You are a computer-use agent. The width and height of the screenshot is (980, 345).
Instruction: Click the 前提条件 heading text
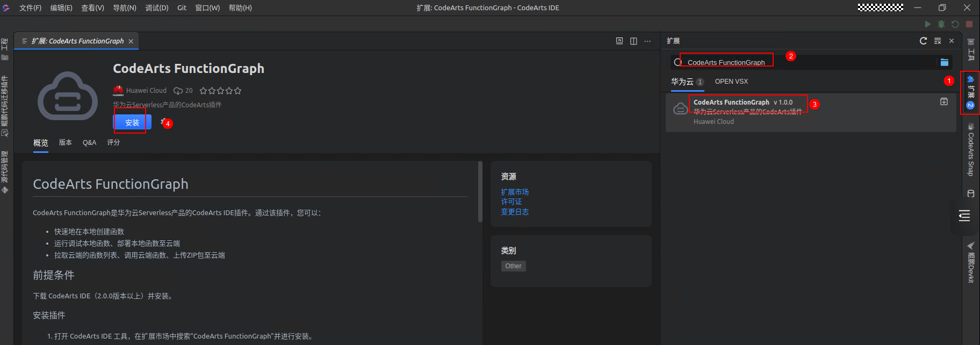pos(54,275)
